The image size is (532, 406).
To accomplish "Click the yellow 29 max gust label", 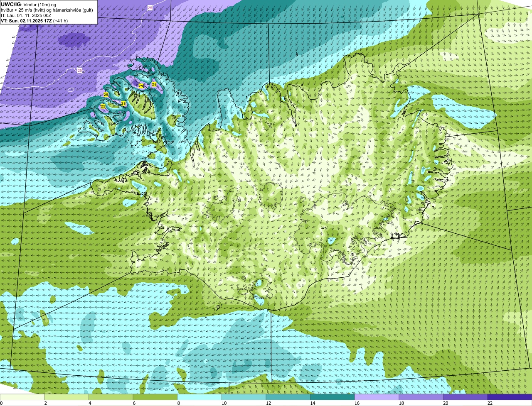I will pyautogui.click(x=141, y=86).
